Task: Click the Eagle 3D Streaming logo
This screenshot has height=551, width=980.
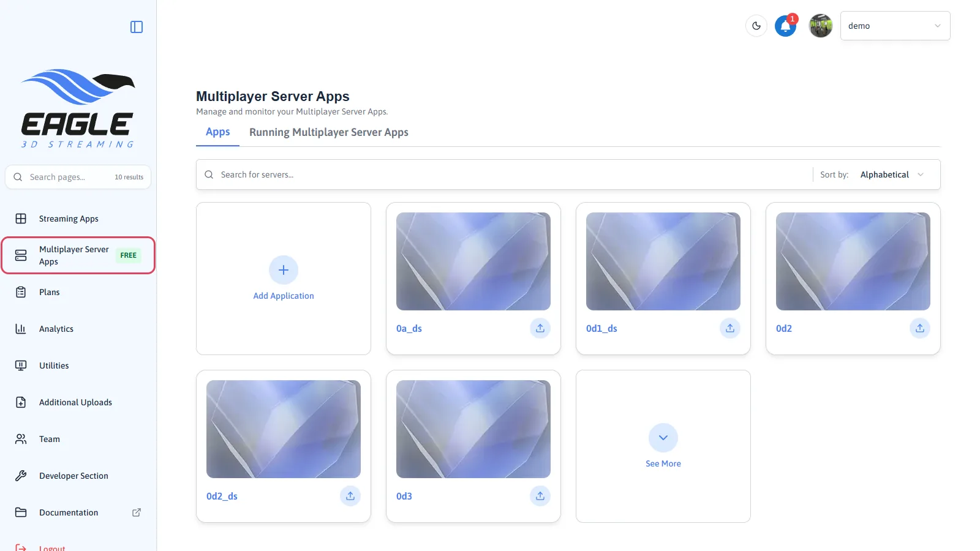Action: pyautogui.click(x=78, y=108)
